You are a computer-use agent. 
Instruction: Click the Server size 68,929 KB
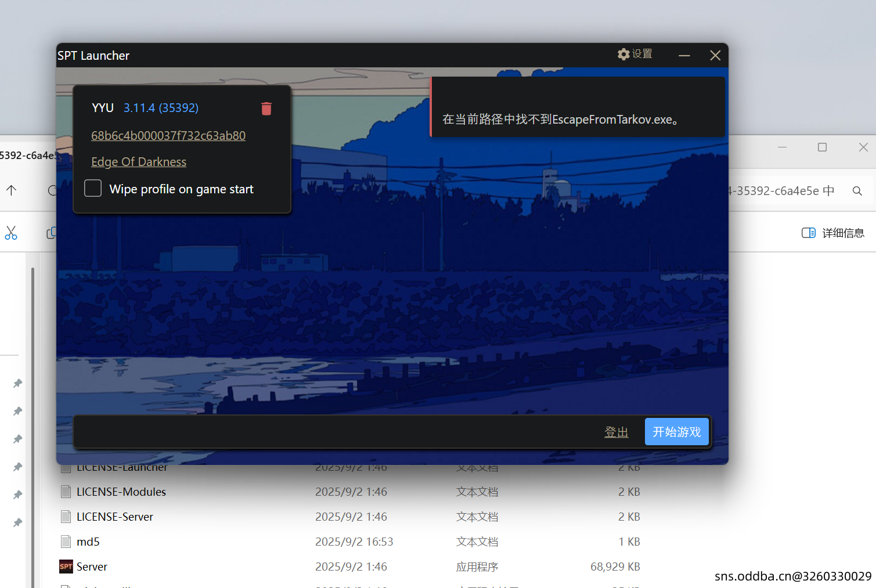click(615, 567)
